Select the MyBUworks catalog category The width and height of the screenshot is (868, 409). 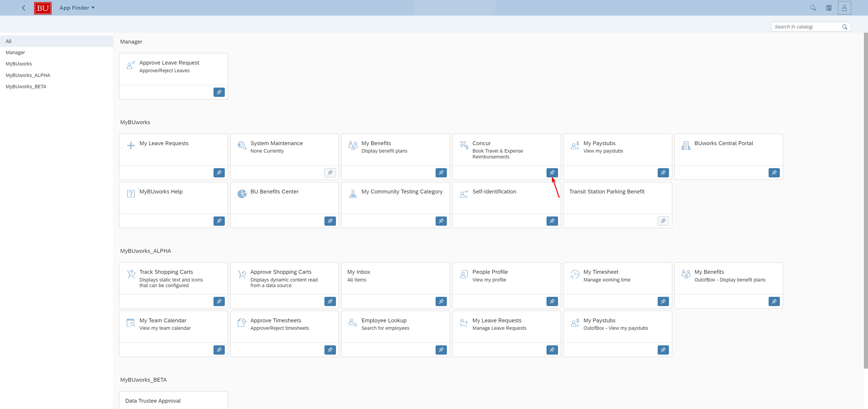coord(57,64)
